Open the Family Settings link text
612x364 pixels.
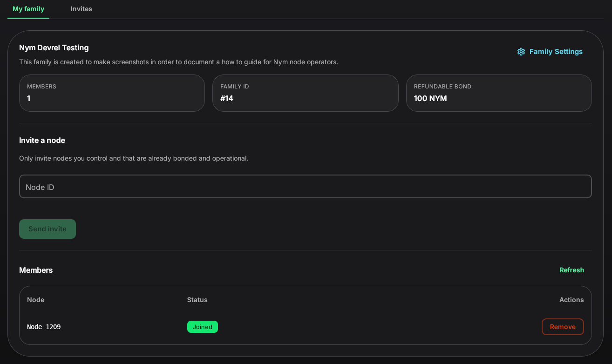(556, 52)
